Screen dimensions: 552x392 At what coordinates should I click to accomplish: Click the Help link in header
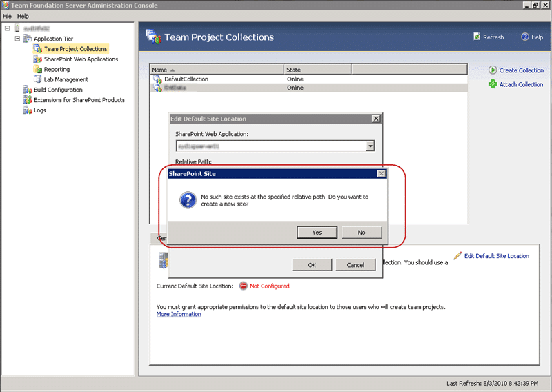[x=537, y=37]
